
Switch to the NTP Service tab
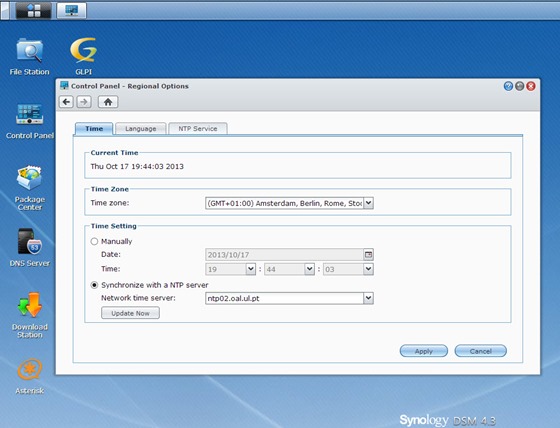198,129
